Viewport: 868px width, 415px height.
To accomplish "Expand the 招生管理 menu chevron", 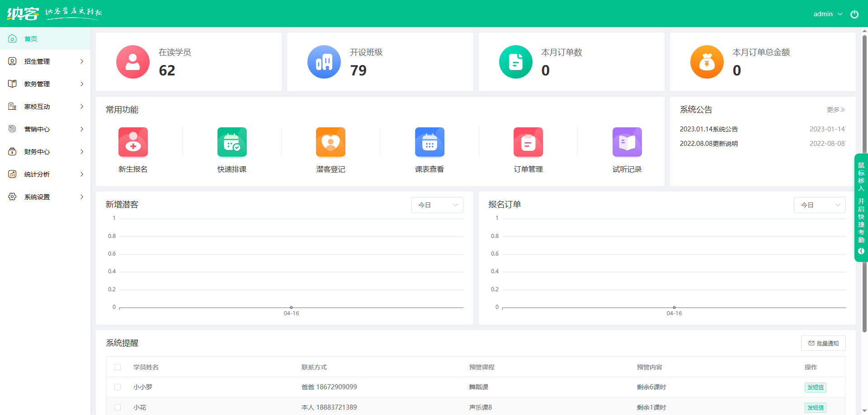I will click(x=82, y=61).
